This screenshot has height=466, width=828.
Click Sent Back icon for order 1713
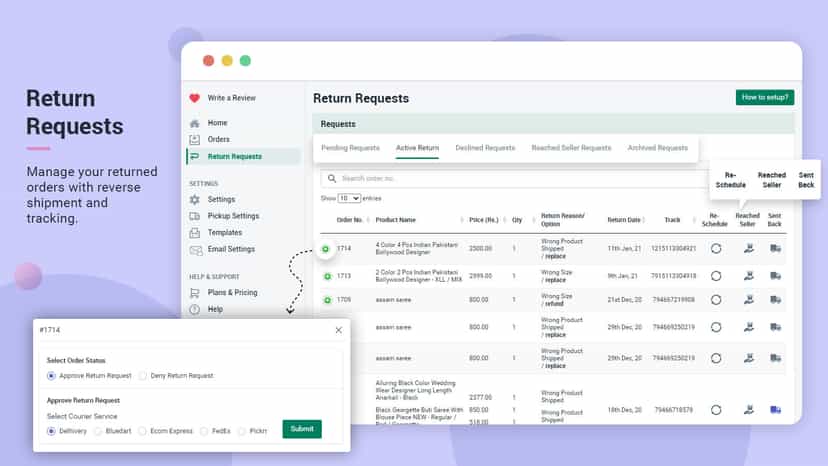click(775, 276)
